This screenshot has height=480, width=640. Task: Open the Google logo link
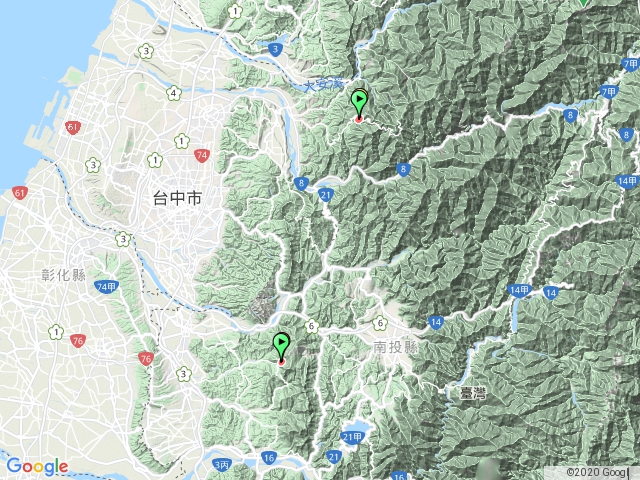pos(37,467)
